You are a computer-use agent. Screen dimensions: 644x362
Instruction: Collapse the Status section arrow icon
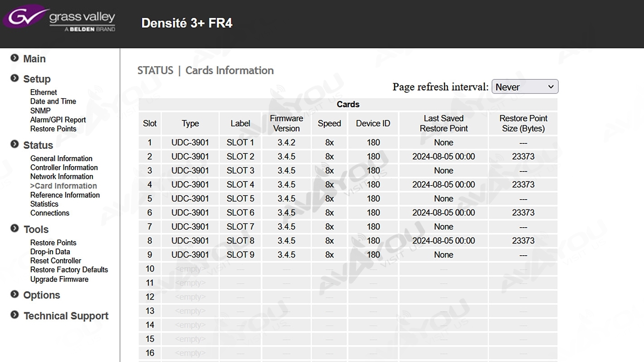[14, 144]
